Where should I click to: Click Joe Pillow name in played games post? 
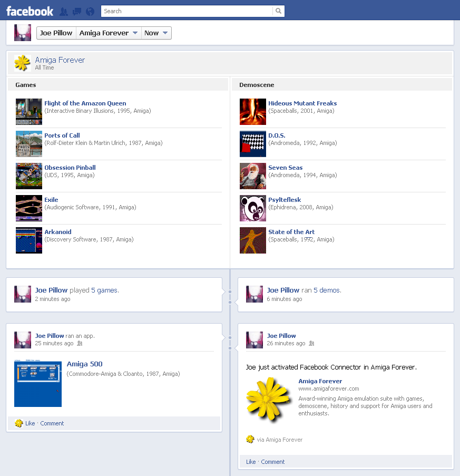coord(51,290)
